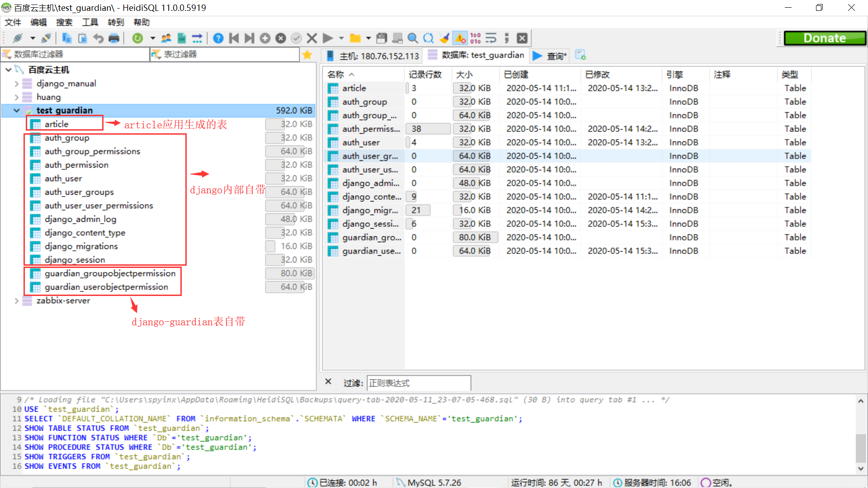Switch to the 查询* tab
868x488 pixels.
click(550, 56)
